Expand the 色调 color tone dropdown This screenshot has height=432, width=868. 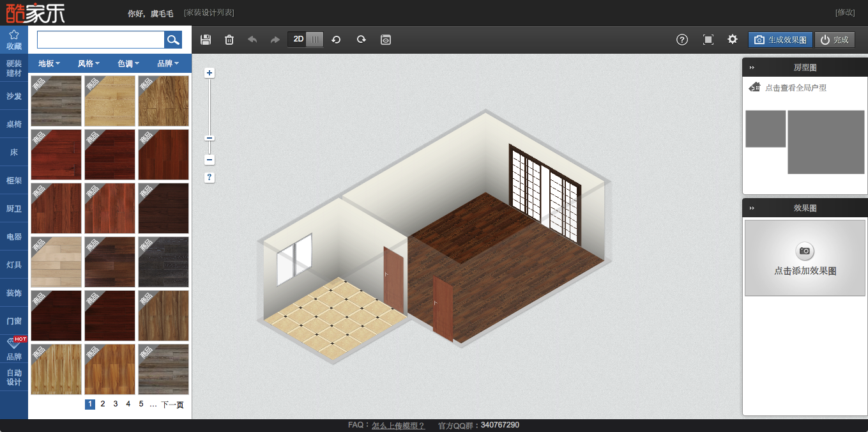click(x=128, y=63)
